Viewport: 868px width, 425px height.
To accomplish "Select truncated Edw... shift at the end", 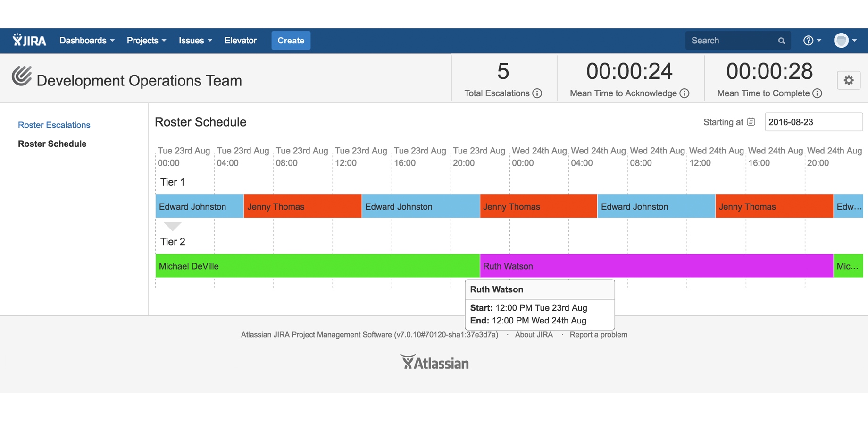I will [849, 206].
